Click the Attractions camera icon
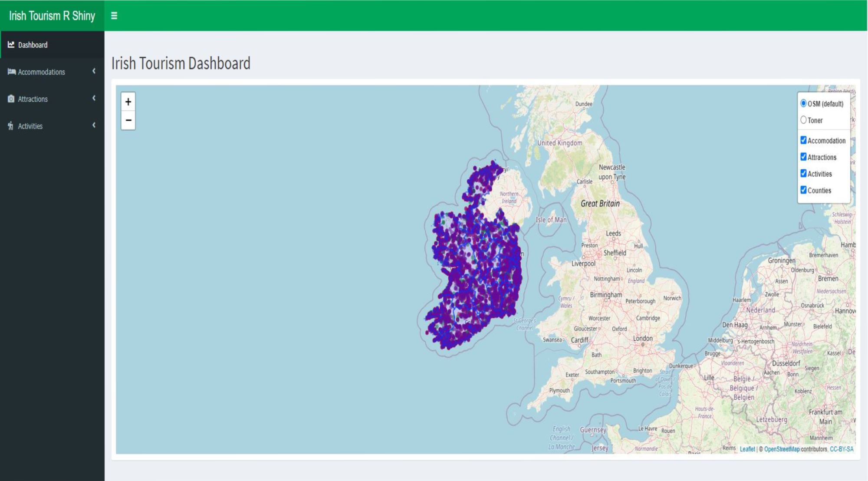The image size is (868, 481). [x=11, y=99]
